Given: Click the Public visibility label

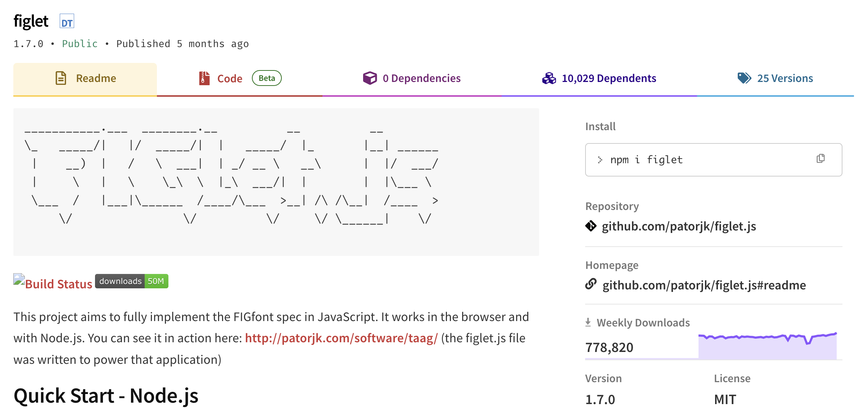Looking at the screenshot, I should click(80, 44).
